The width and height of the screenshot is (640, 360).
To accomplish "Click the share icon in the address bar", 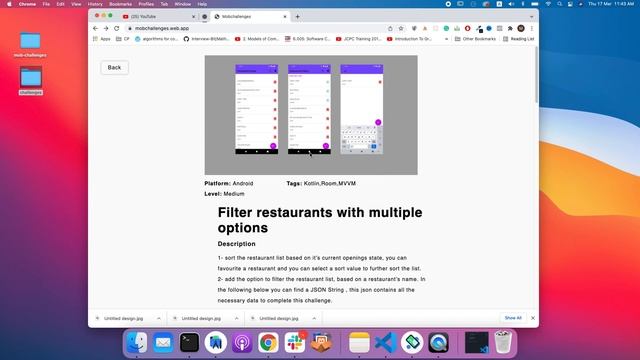I will coord(390,28).
